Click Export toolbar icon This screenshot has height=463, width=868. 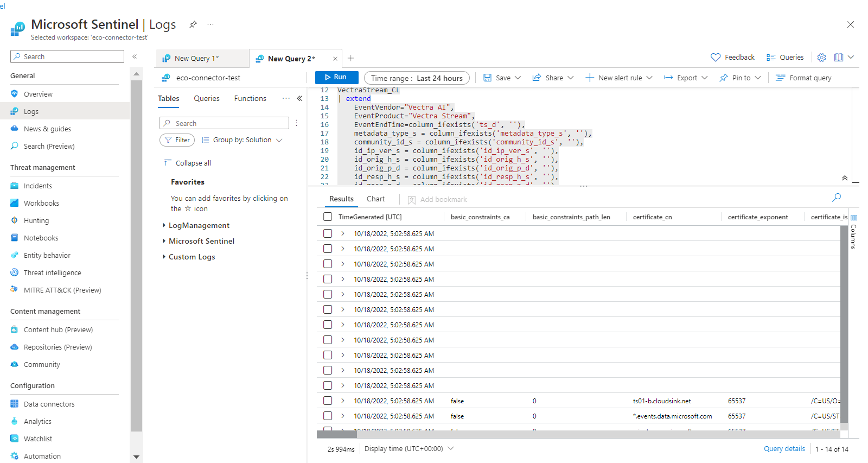[x=668, y=78]
